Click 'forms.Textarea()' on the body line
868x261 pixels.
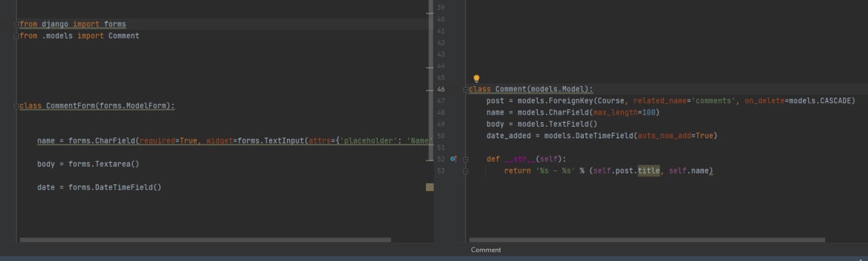[x=104, y=164]
